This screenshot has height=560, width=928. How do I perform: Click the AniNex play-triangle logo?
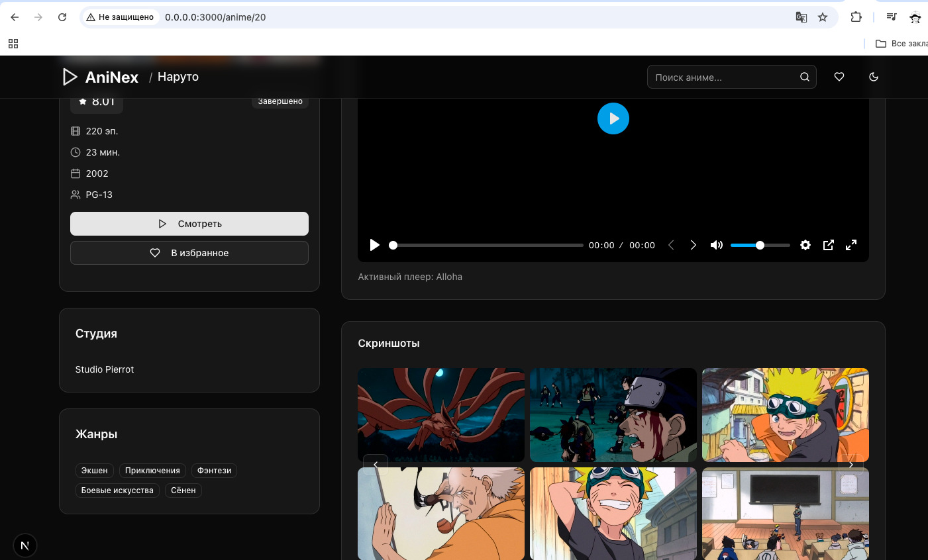[x=70, y=77]
